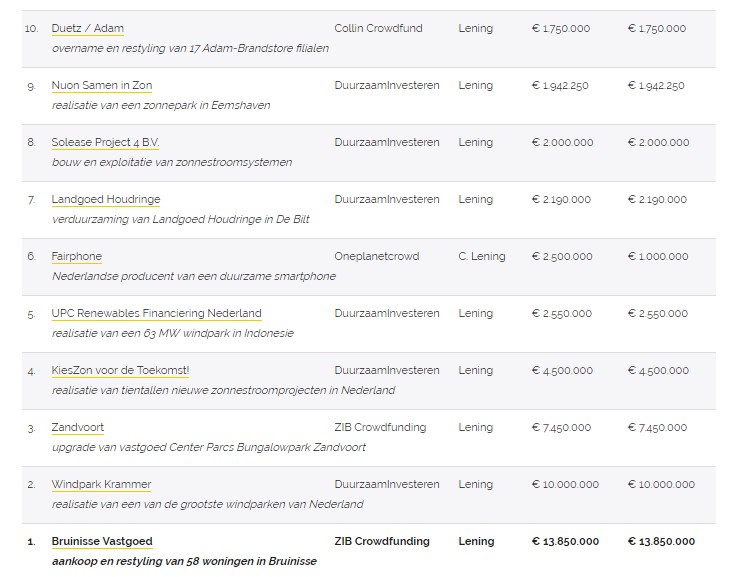Image resolution: width=737 pixels, height=577 pixels.
Task: Open the Bruinisse Vastgoed project link
Action: [102, 542]
